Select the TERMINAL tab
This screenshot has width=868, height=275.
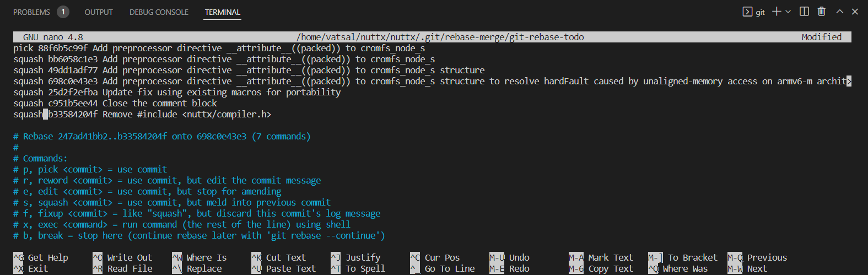pos(223,12)
